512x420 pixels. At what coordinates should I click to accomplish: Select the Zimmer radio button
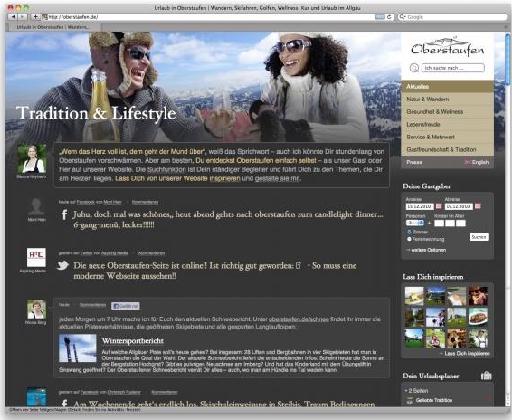[x=409, y=232]
